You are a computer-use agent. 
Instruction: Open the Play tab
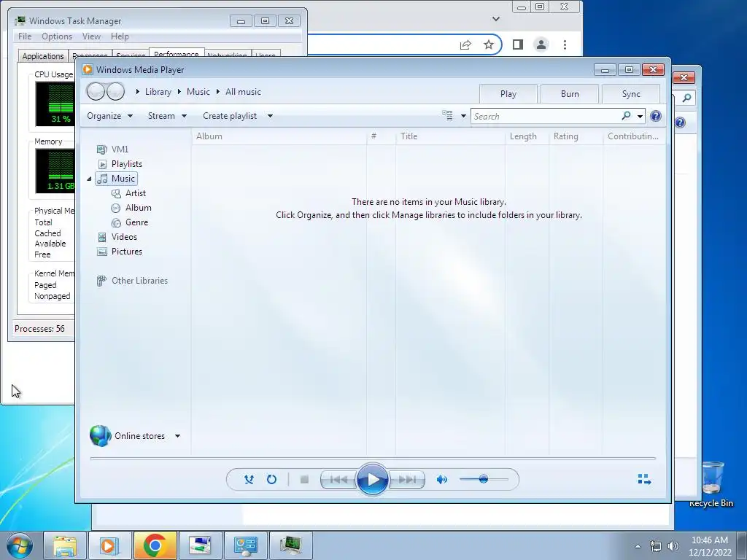tap(508, 94)
